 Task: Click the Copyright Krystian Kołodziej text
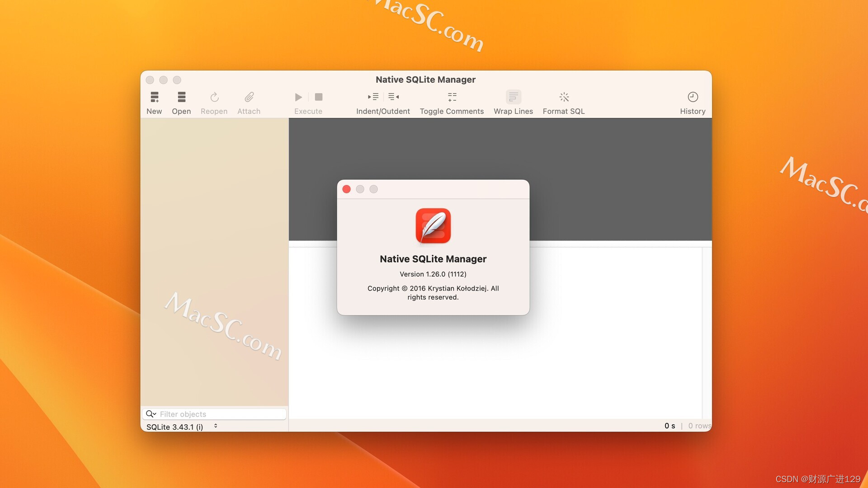[x=433, y=293]
